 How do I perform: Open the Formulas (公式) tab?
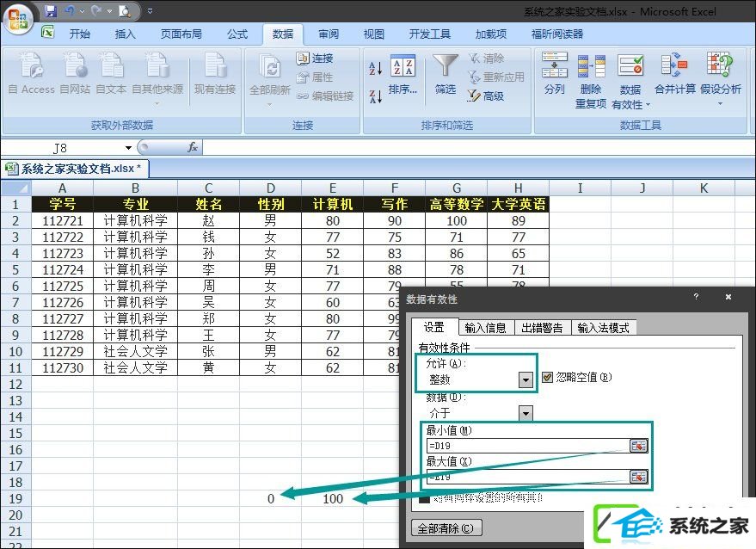[237, 34]
